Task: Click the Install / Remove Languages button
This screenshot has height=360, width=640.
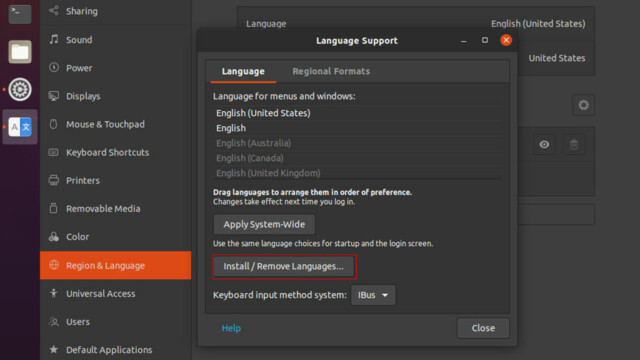Action: [284, 266]
